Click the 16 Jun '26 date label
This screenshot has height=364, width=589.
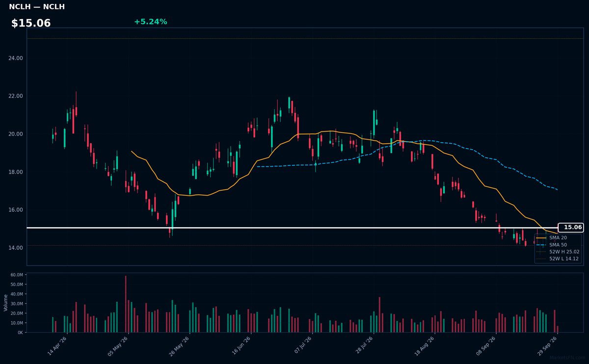click(x=241, y=345)
